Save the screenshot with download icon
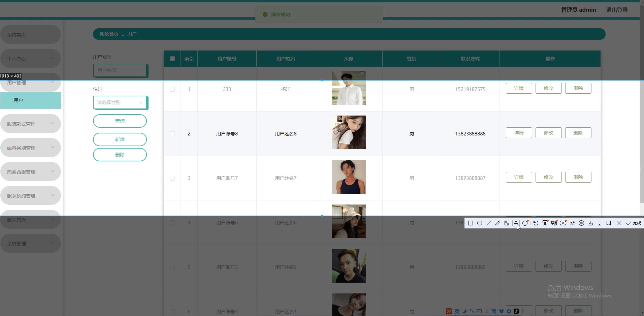This screenshot has height=316, width=644. pyautogui.click(x=590, y=223)
